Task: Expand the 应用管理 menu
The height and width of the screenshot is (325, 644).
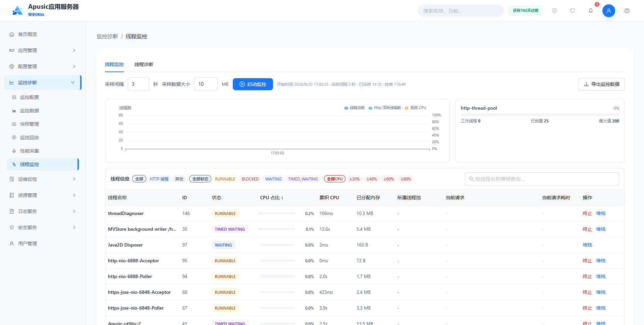Action: tap(43, 50)
